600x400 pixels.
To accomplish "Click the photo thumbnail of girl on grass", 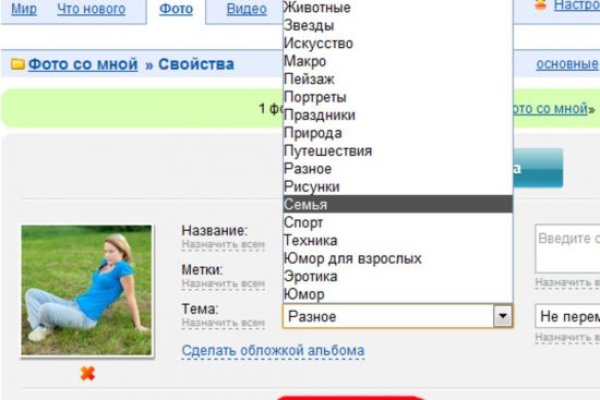I will 87,290.
